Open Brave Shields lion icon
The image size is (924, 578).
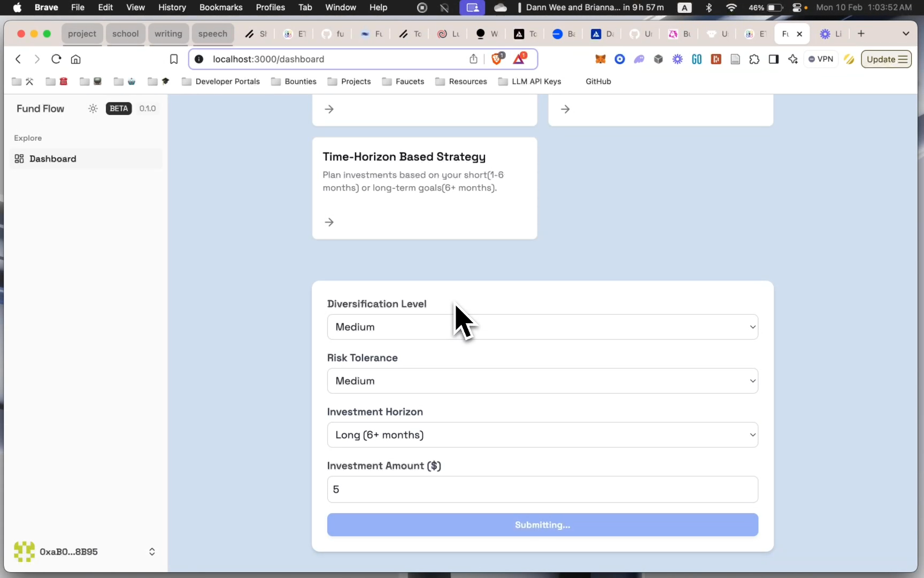[497, 58]
